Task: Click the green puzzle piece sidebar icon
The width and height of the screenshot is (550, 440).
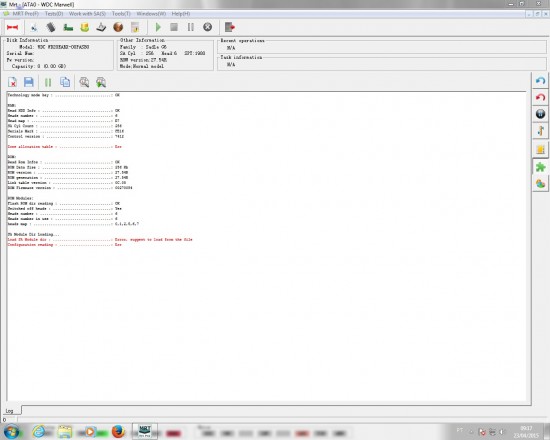Action: [541, 167]
